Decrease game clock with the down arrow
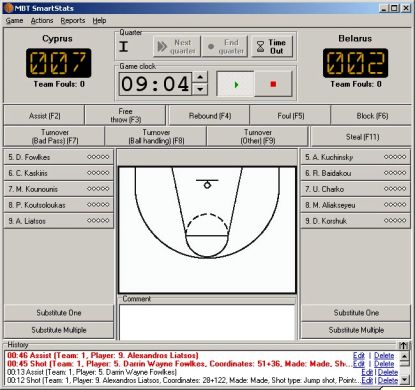Screen dimensions: 415x390 200,89
